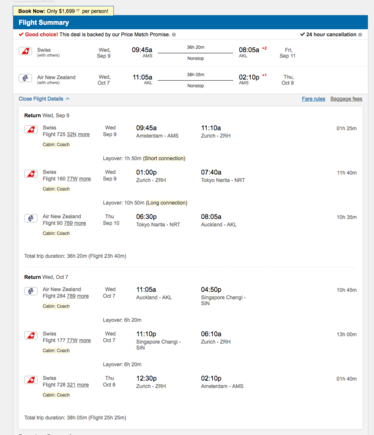Click Air New Zealand logo for Flight 90
374x435 pixels.
click(31, 218)
